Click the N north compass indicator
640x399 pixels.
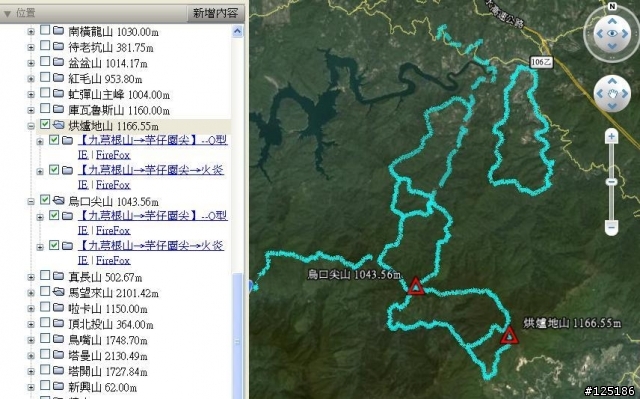pos(612,6)
